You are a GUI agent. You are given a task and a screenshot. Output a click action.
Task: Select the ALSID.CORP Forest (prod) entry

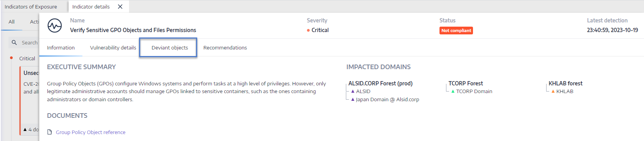(381, 83)
